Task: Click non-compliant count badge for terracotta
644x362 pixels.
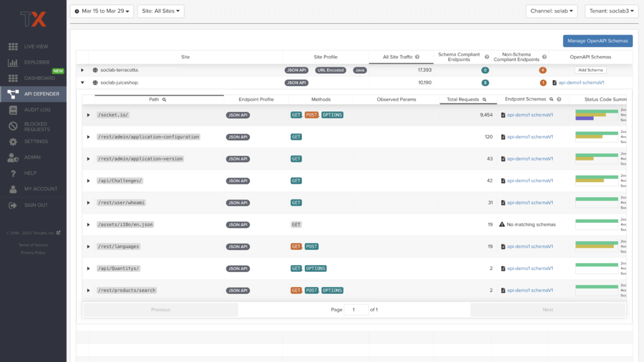Action: tap(543, 71)
